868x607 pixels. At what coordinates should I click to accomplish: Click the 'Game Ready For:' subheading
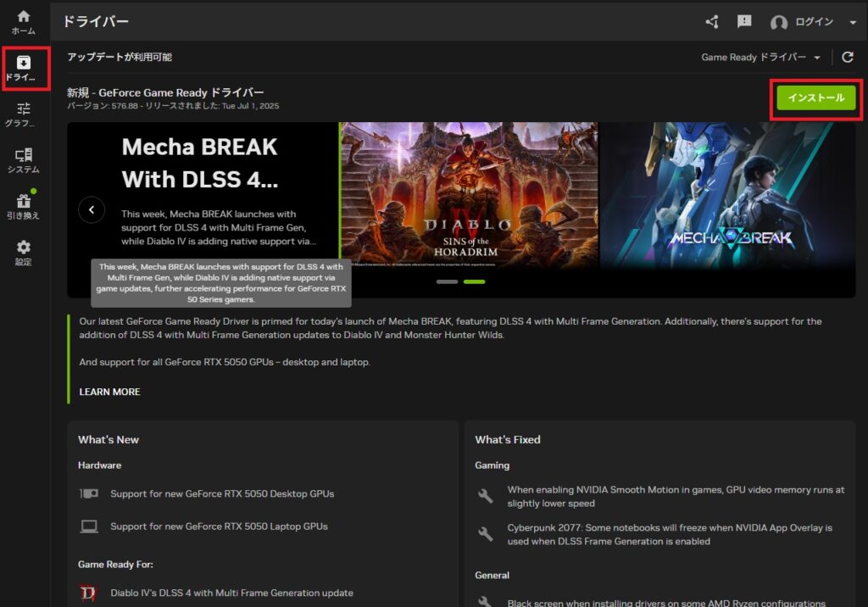coord(115,565)
